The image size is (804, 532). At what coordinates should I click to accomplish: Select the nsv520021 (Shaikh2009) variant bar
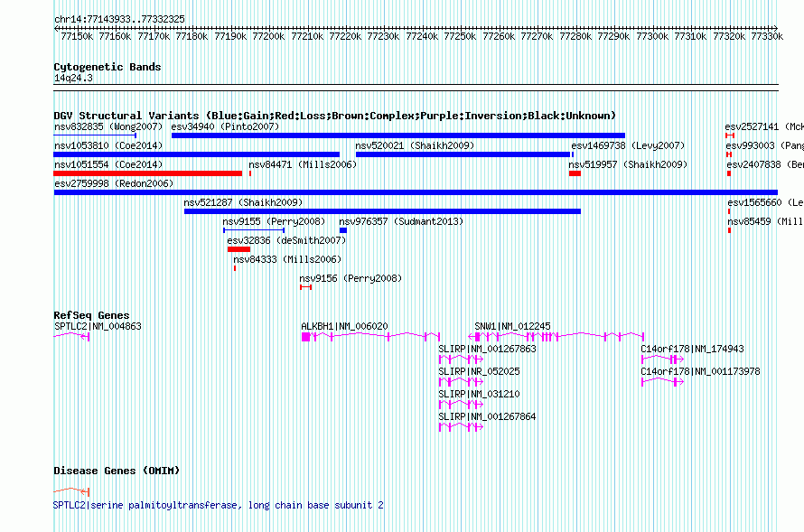point(463,154)
